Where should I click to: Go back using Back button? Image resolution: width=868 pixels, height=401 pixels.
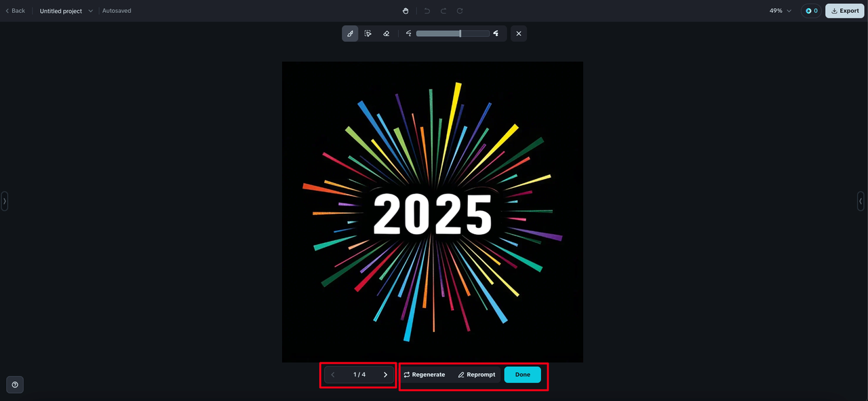pos(15,11)
